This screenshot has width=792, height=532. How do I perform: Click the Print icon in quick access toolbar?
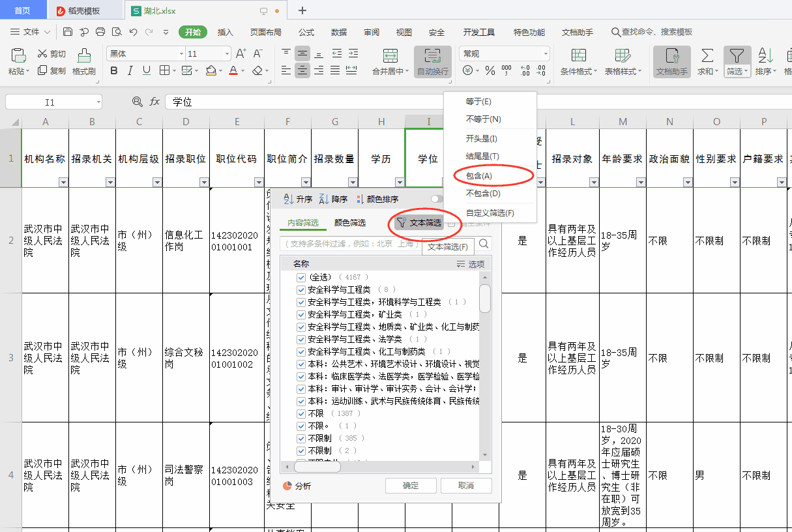tap(100, 31)
